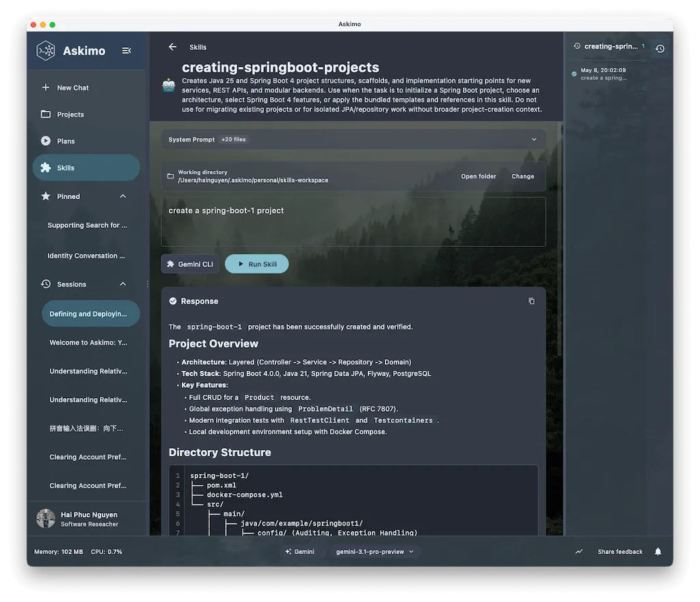Open the Plans menu item
This screenshot has height=602, width=700.
(x=86, y=141)
